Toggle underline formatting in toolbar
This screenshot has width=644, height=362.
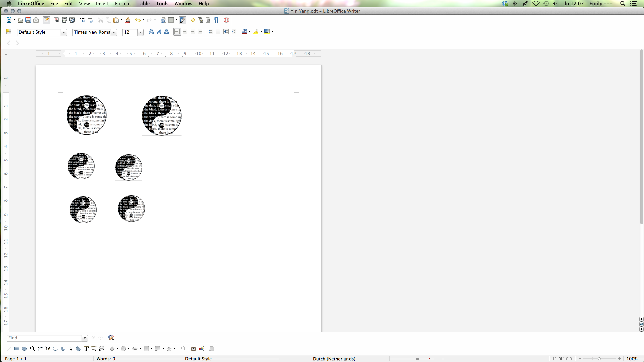tap(167, 32)
